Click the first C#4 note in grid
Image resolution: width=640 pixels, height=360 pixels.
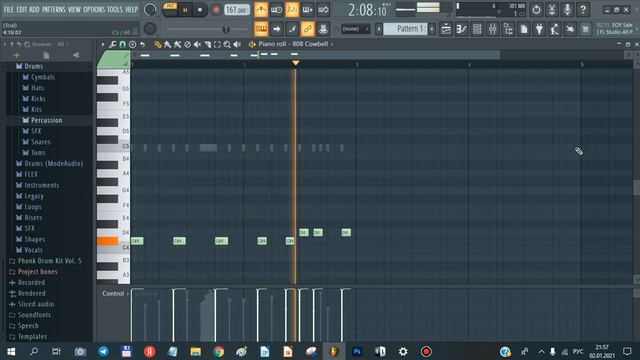(137, 241)
